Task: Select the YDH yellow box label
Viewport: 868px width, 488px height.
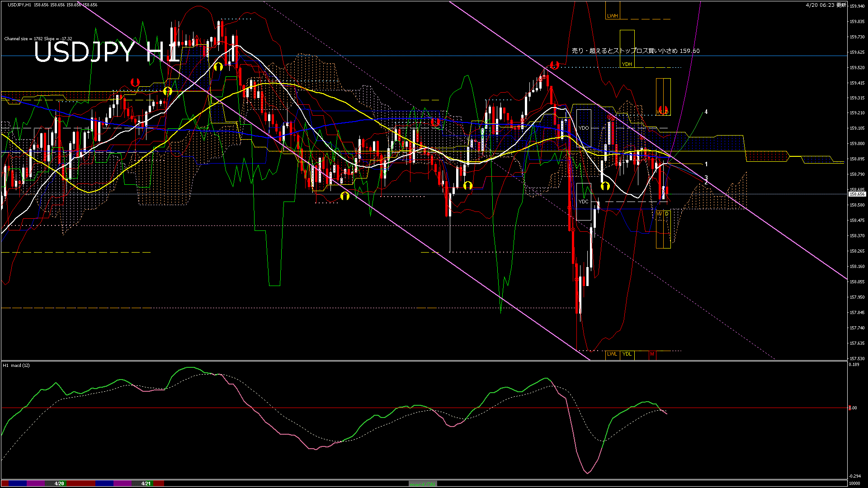Action: coord(627,64)
